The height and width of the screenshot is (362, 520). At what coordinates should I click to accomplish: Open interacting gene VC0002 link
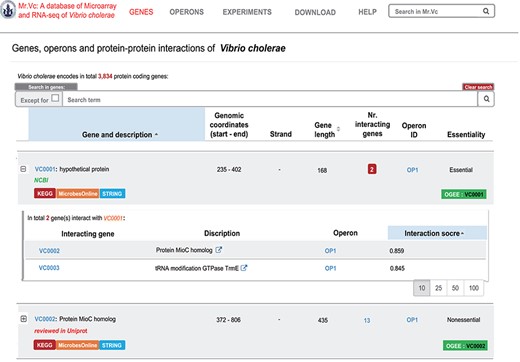(49, 251)
